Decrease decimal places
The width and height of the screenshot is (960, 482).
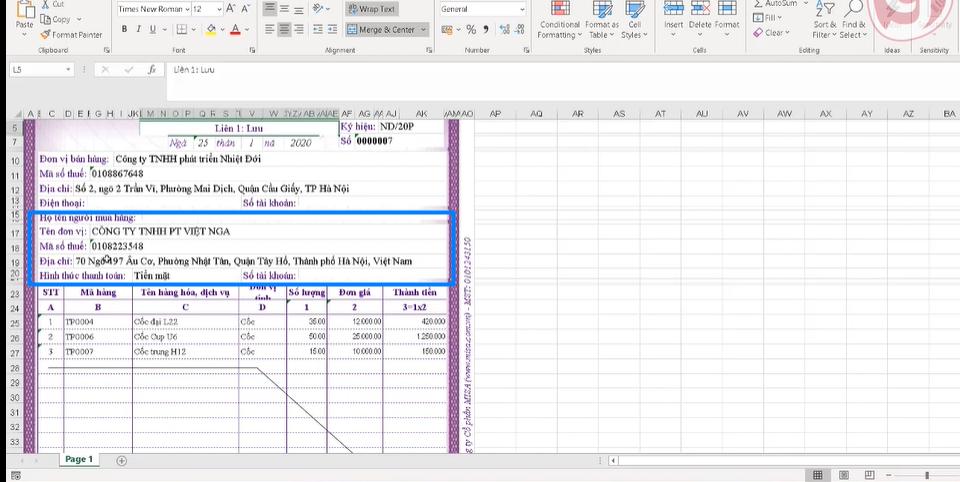click(519, 29)
